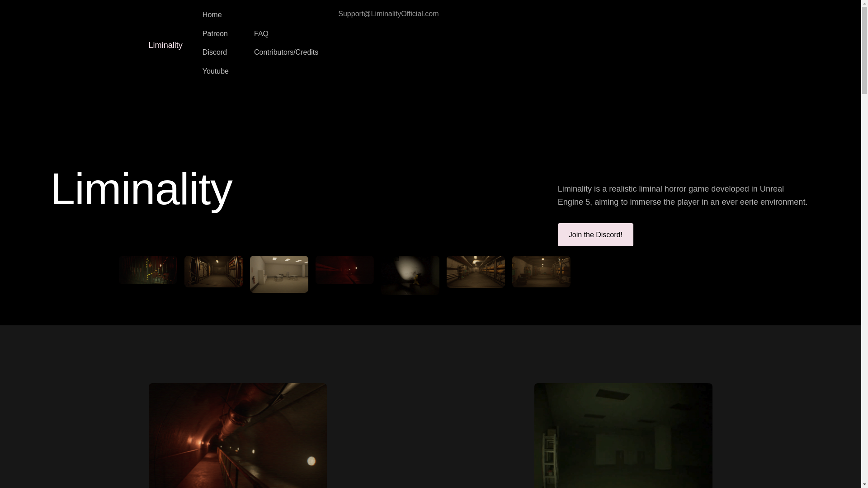Open the second warehouse hallway thumbnail
868x488 pixels.
[213, 272]
